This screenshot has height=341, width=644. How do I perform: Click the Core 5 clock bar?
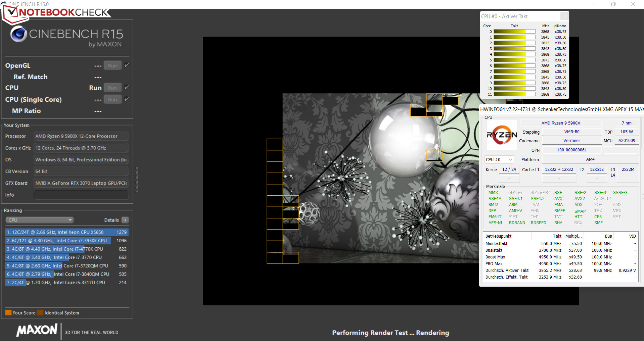(x=514, y=60)
